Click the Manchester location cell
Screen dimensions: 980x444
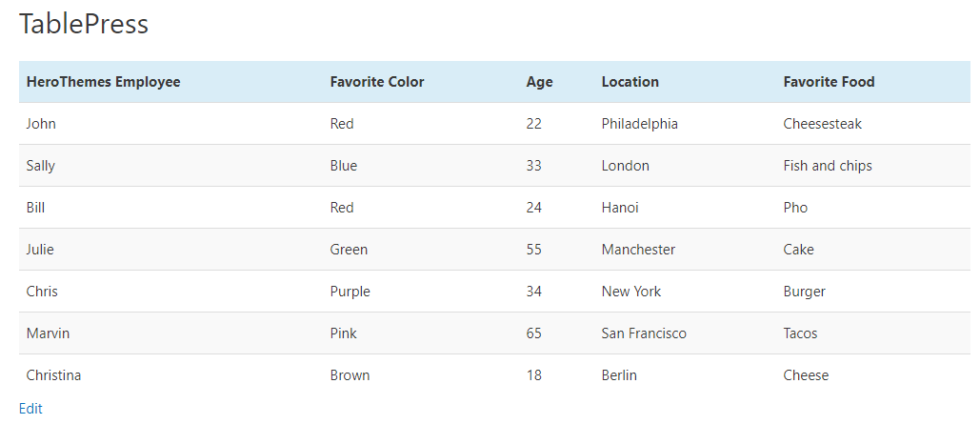point(638,250)
